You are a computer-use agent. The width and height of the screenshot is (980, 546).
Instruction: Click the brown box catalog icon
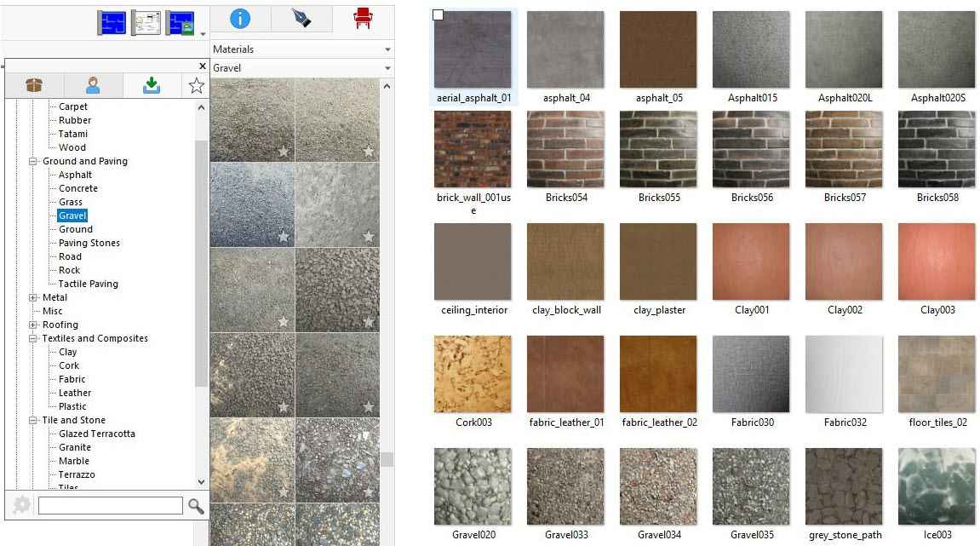click(34, 85)
